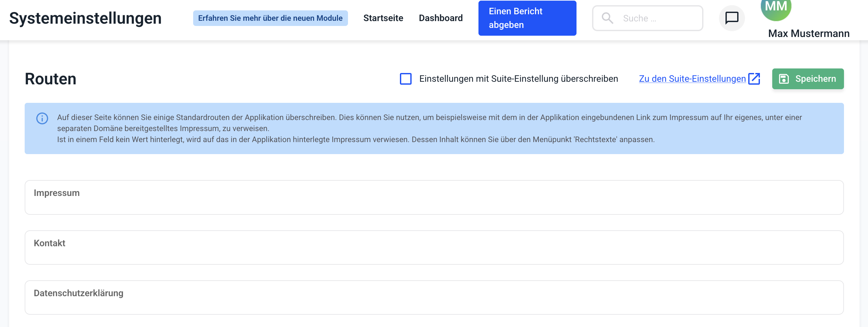Click the Routen section heading

pos(51,79)
